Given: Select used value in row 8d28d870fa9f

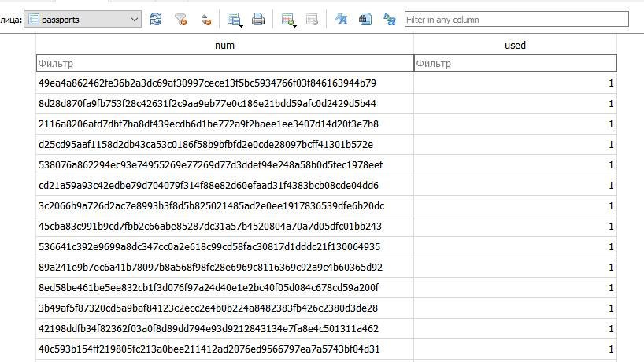Looking at the screenshot, I should [515, 104].
